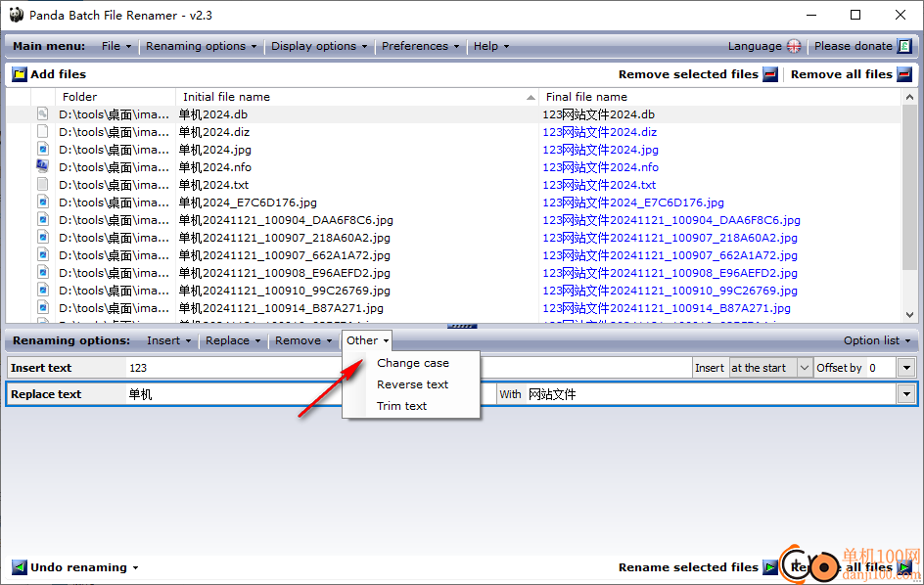
Task: Expand the Remove renaming dropdown
Action: [303, 340]
